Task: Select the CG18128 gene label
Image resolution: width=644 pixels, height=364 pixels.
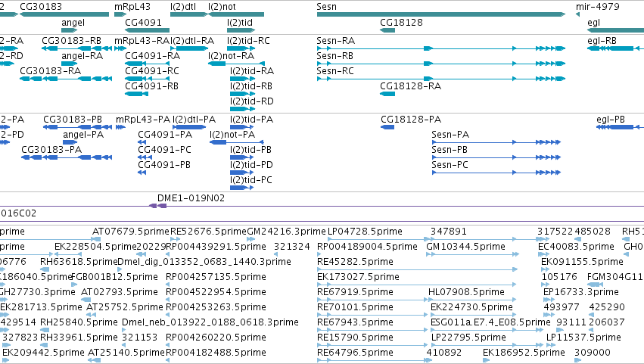Action: coord(401,23)
